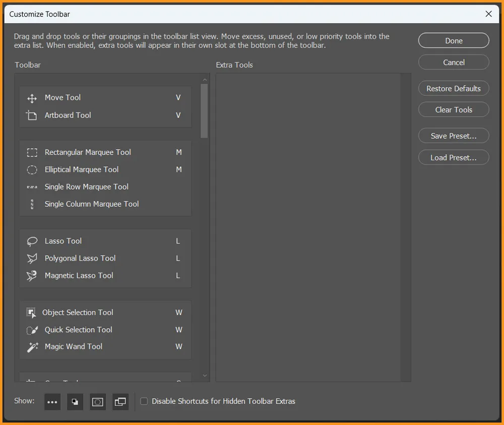Viewport: 504px width, 425px height.
Task: Enable Disable Shortcuts for Hidden Toolbar Extras
Action: pos(144,401)
